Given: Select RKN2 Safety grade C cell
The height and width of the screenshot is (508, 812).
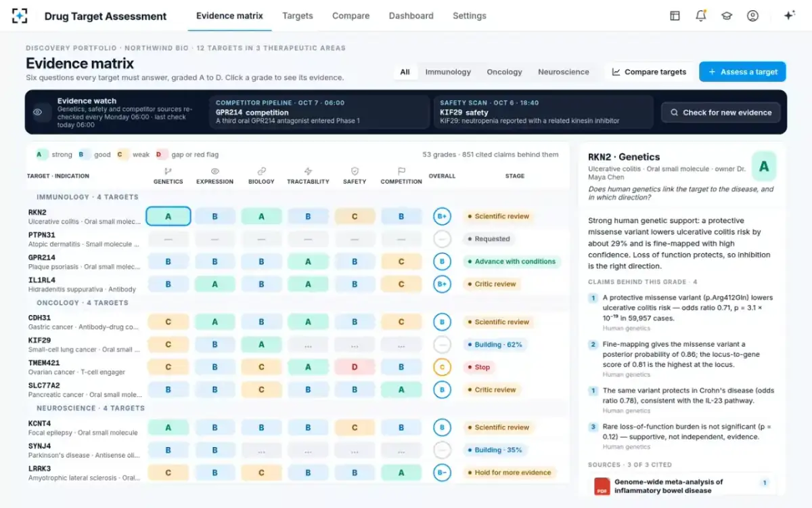Looking at the screenshot, I should (x=355, y=217).
